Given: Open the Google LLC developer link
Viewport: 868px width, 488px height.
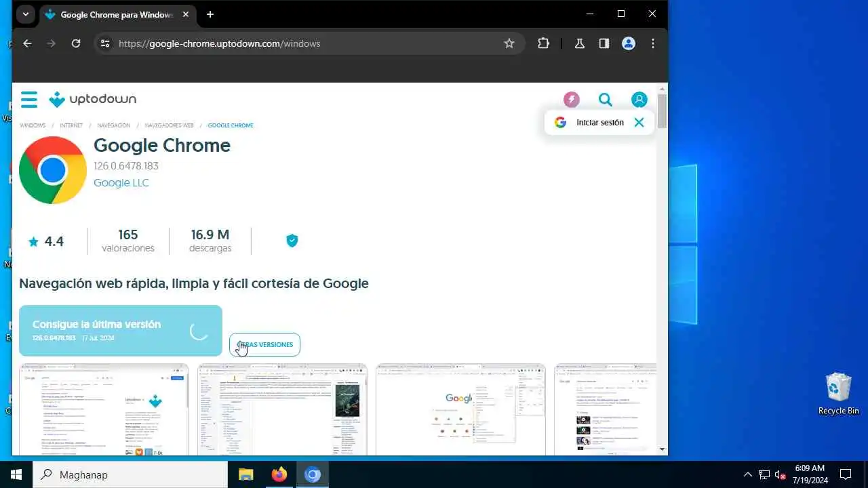Looking at the screenshot, I should pos(121,182).
